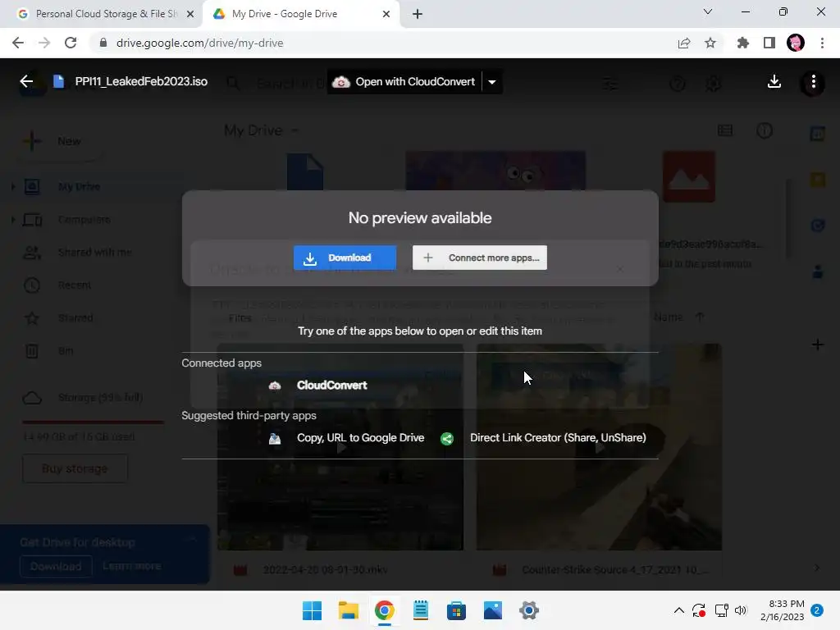The height and width of the screenshot is (630, 840).
Task: Open the three-dot more actions menu
Action: (813, 81)
